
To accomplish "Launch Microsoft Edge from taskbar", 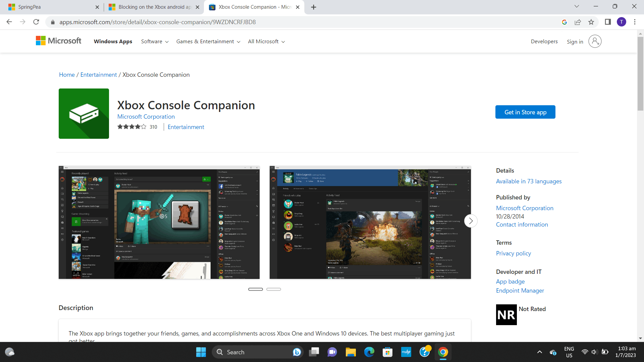I will click(x=369, y=352).
